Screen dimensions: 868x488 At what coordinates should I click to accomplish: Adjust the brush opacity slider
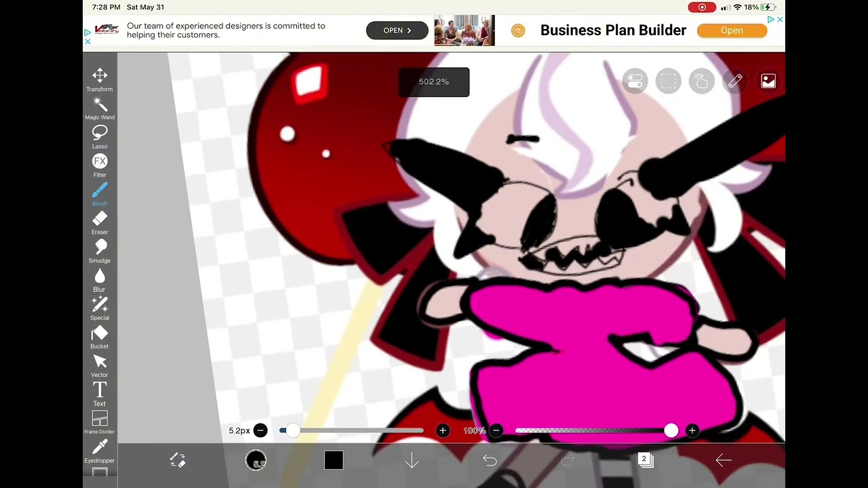(x=596, y=430)
